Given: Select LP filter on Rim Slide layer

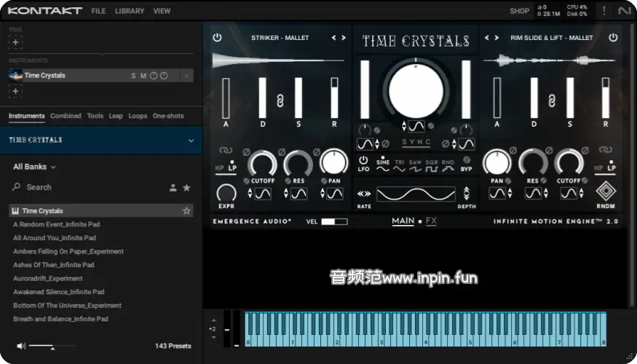Looking at the screenshot, I should [x=612, y=167].
